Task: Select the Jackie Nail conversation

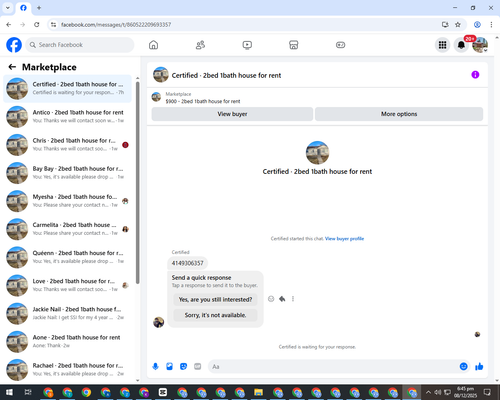Action: click(x=67, y=313)
